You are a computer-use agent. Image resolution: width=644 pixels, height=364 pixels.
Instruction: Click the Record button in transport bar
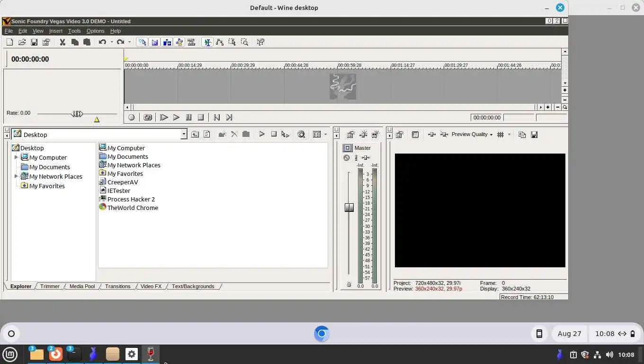coord(132,118)
